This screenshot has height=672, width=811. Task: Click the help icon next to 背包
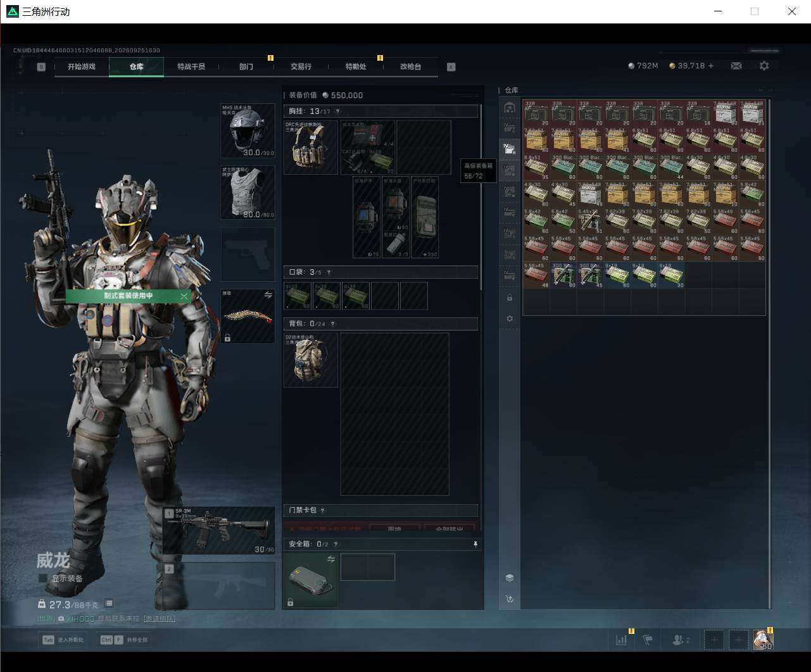pyautogui.click(x=332, y=324)
